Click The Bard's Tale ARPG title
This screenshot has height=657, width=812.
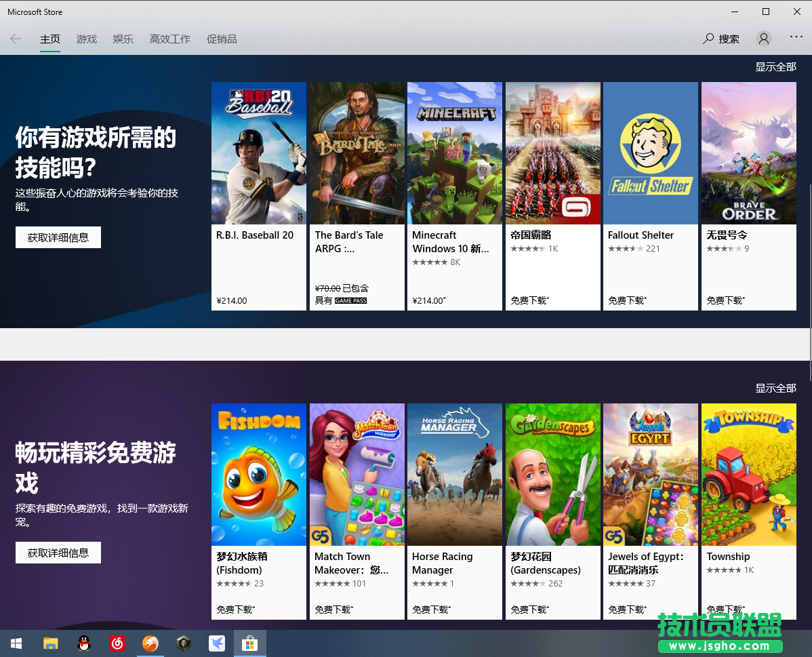pos(349,242)
